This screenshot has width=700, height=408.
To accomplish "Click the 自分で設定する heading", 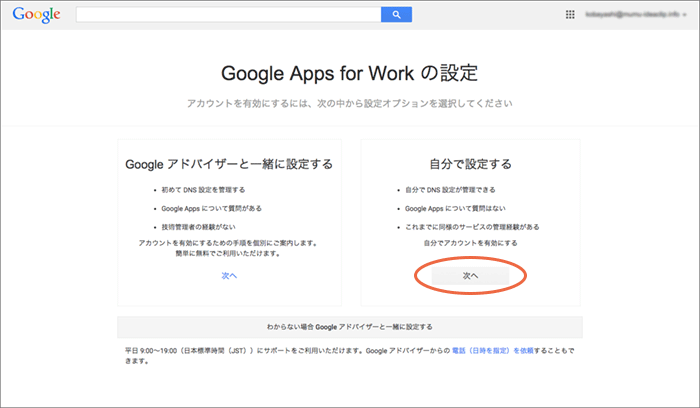I will [471, 164].
